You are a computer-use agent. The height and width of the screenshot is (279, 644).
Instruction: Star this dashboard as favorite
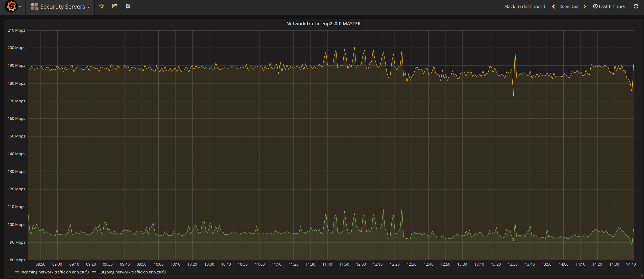[x=101, y=6]
